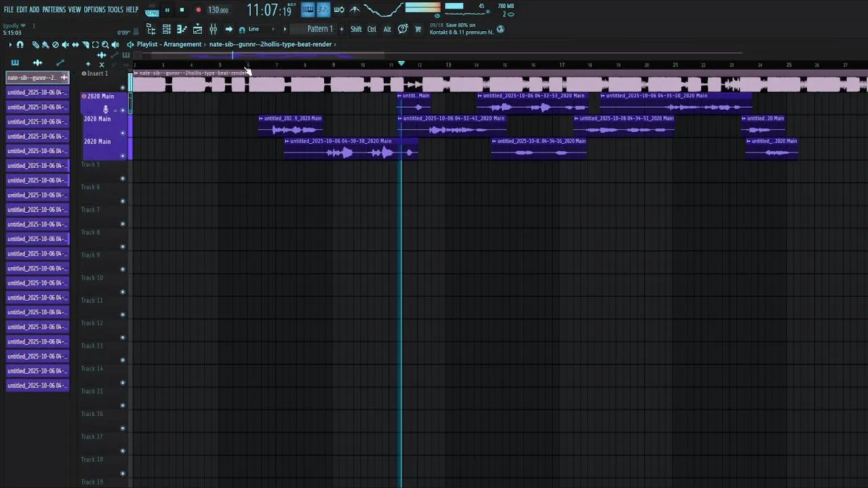
Task: Toggle the playlist magnet snap
Action: pos(20,44)
